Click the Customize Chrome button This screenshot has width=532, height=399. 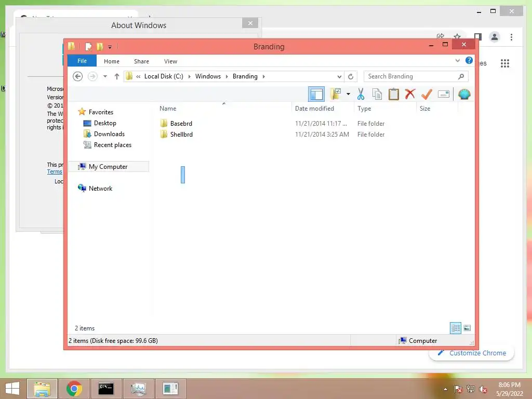(x=472, y=353)
